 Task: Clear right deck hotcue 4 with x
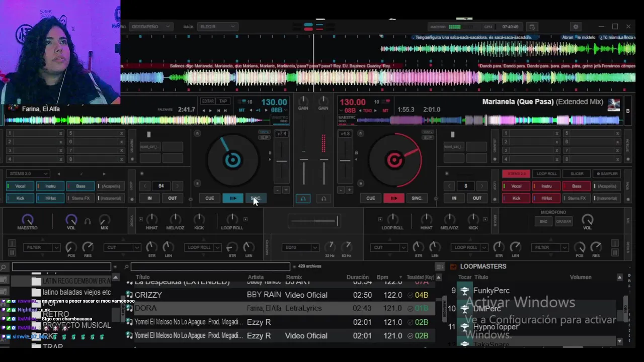(557, 159)
